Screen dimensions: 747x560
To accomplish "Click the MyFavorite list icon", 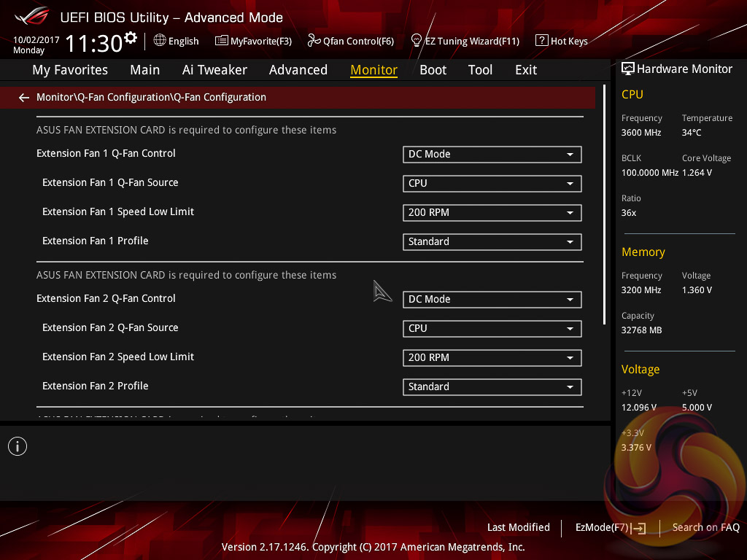I will (222, 41).
